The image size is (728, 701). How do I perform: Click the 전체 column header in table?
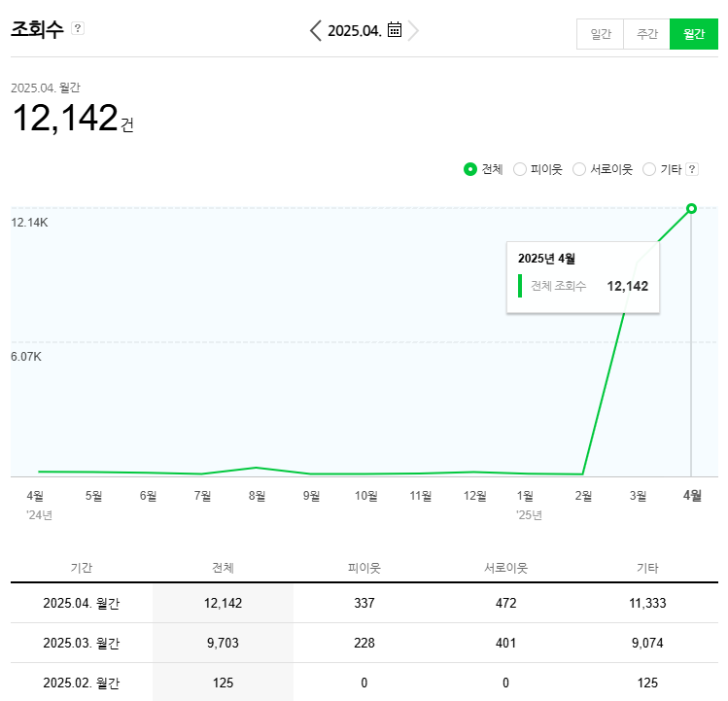point(223,568)
